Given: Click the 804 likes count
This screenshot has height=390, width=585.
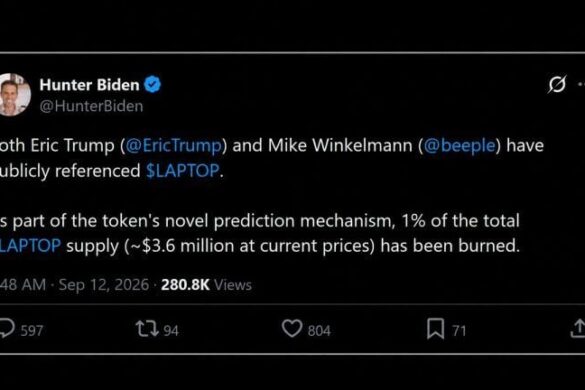Looking at the screenshot, I should pyautogui.click(x=319, y=331).
